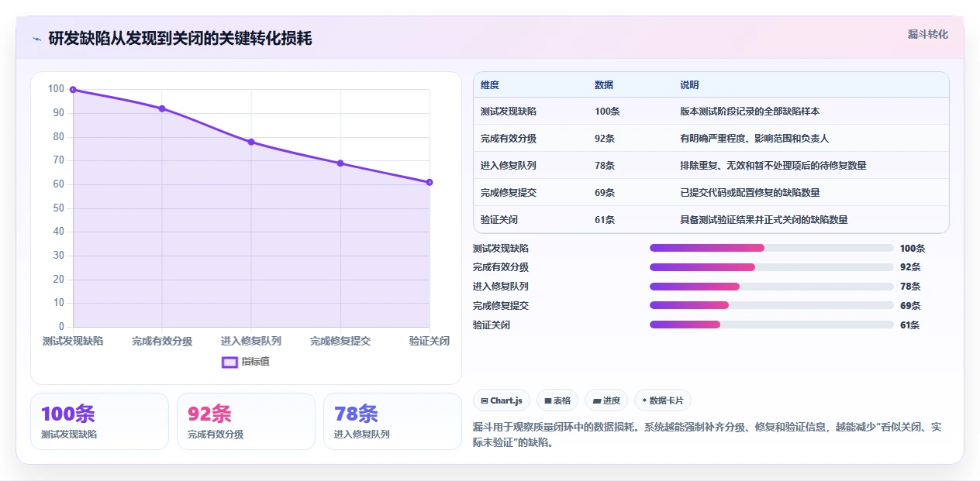Click the 78条 进入修复队列 data card

pos(392,421)
